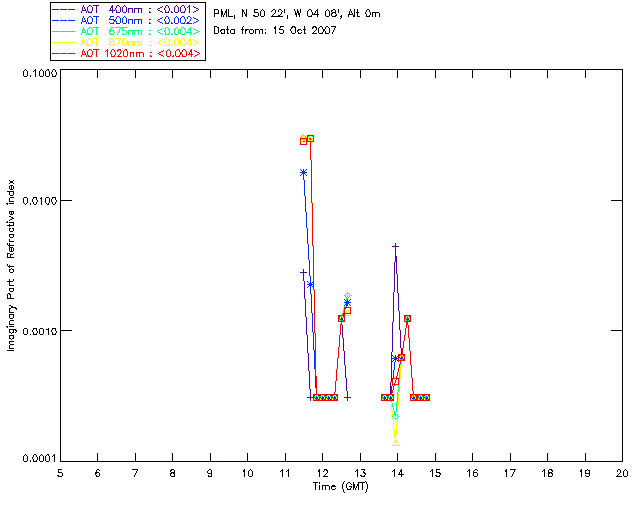Select the yellow triangle lowest data point
The width and height of the screenshot is (640, 512).
pos(395,443)
